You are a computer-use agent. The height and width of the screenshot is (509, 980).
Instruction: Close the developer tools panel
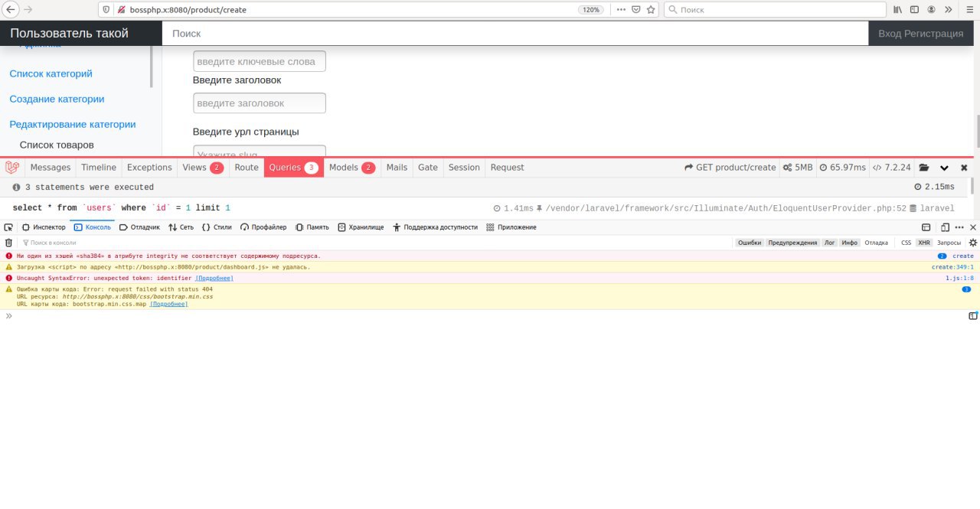973,227
